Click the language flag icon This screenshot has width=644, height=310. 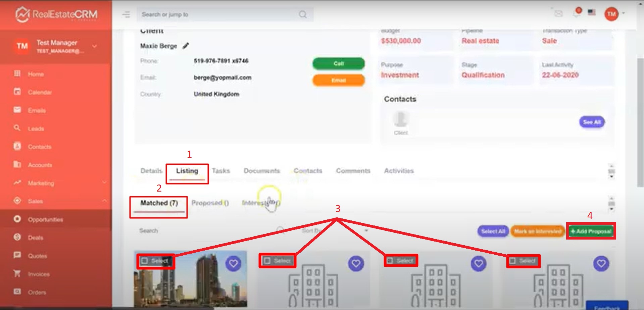(592, 12)
